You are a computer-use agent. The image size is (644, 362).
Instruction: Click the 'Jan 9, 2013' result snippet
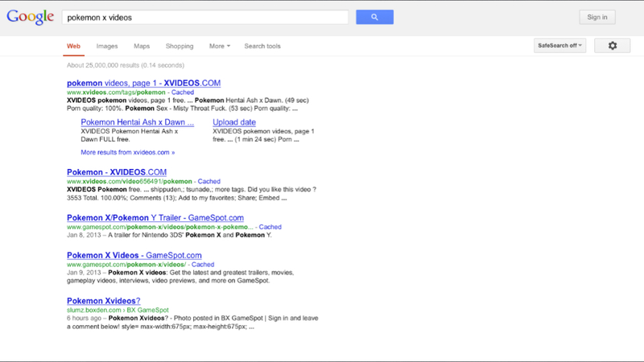(x=180, y=277)
